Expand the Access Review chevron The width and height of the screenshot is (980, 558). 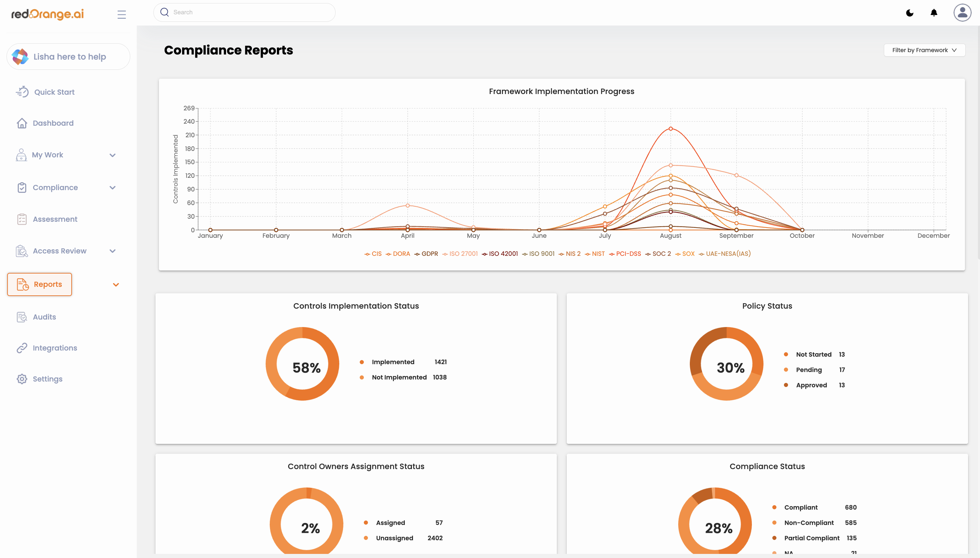tap(113, 251)
